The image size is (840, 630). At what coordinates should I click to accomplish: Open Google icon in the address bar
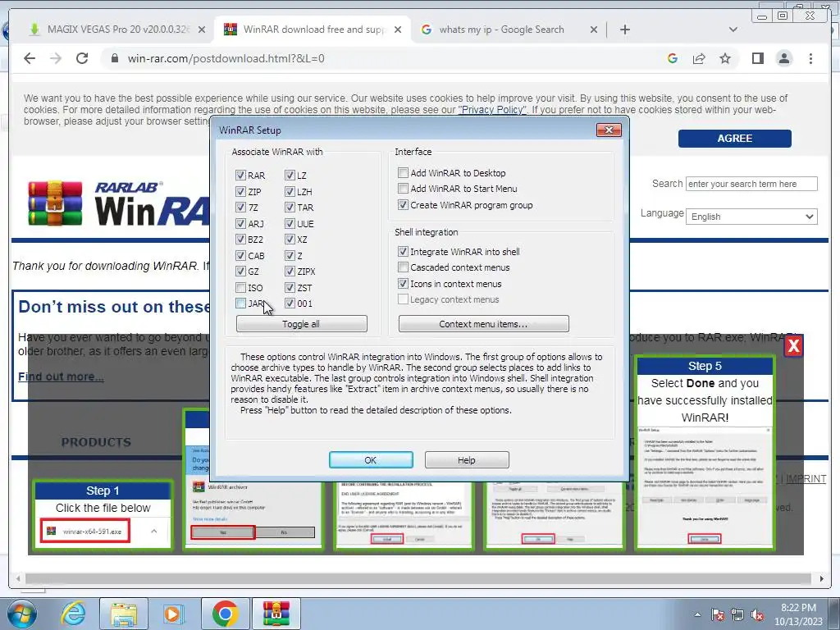tap(673, 58)
